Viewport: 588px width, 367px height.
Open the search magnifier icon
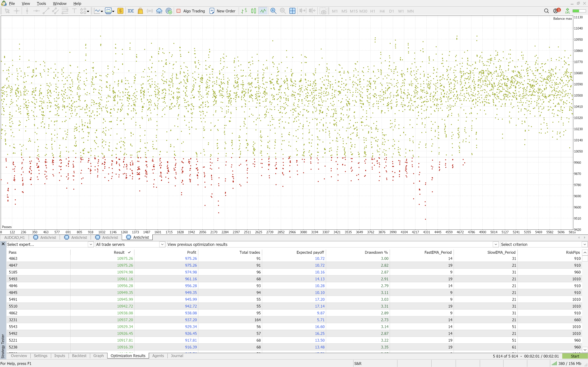(x=546, y=11)
